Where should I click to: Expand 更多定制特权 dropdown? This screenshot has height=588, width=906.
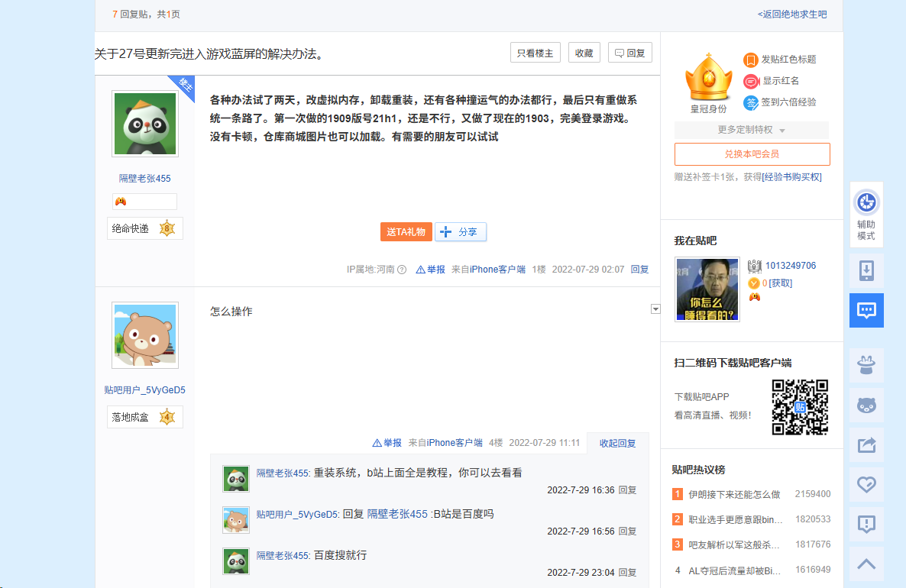click(x=751, y=130)
